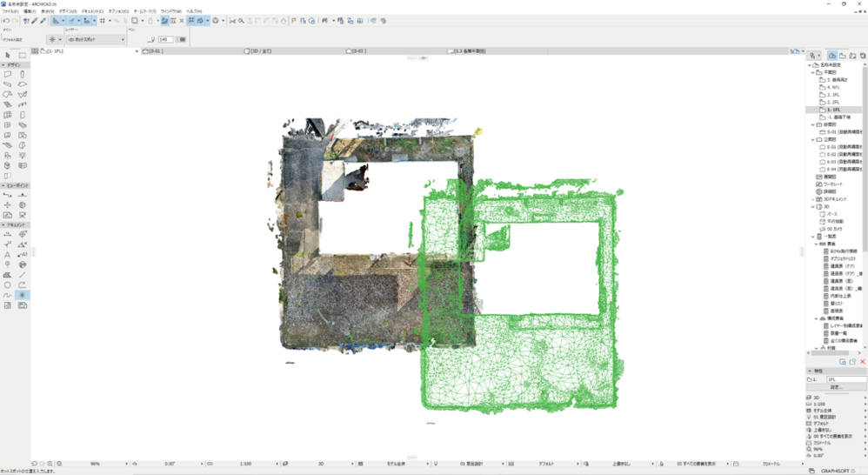Select the highlighted Hotspot tool
The image size is (868, 475).
point(22,295)
